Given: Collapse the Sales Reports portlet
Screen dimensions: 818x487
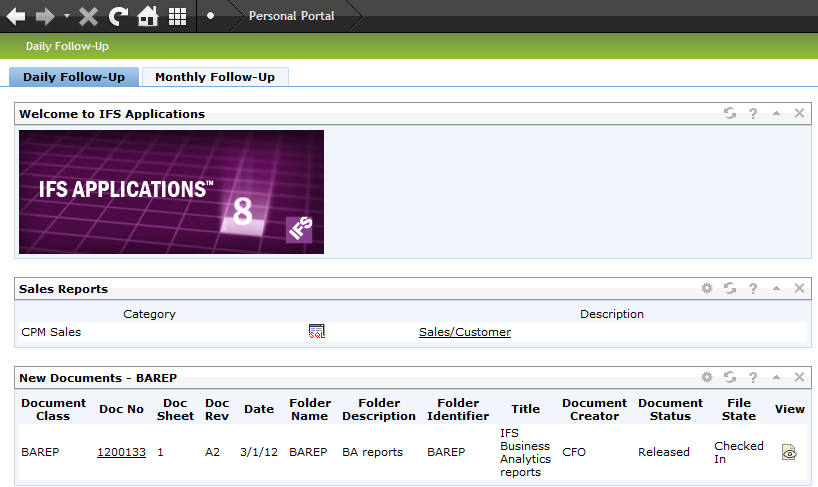Looking at the screenshot, I should 776,288.
